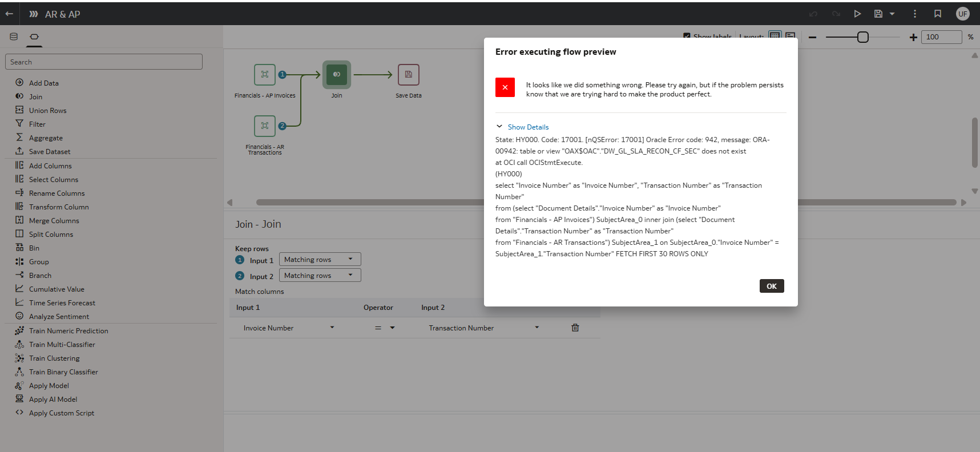Click the zoom percentage field showing 100
The height and width of the screenshot is (452, 980).
[x=942, y=37]
